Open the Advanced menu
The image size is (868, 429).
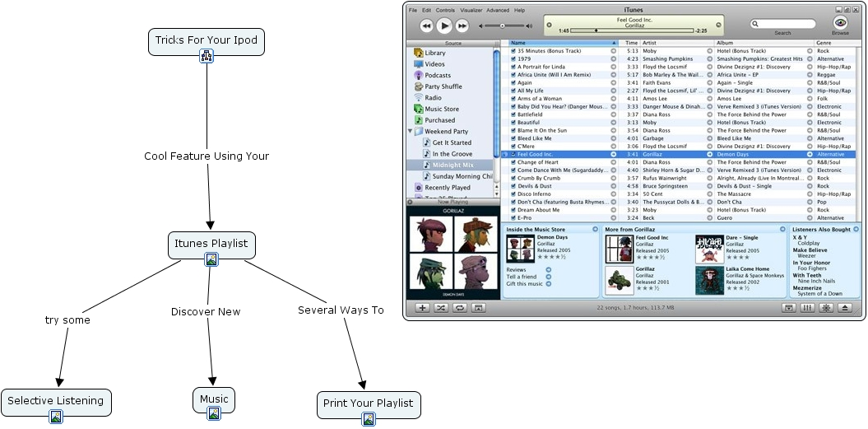(498, 11)
